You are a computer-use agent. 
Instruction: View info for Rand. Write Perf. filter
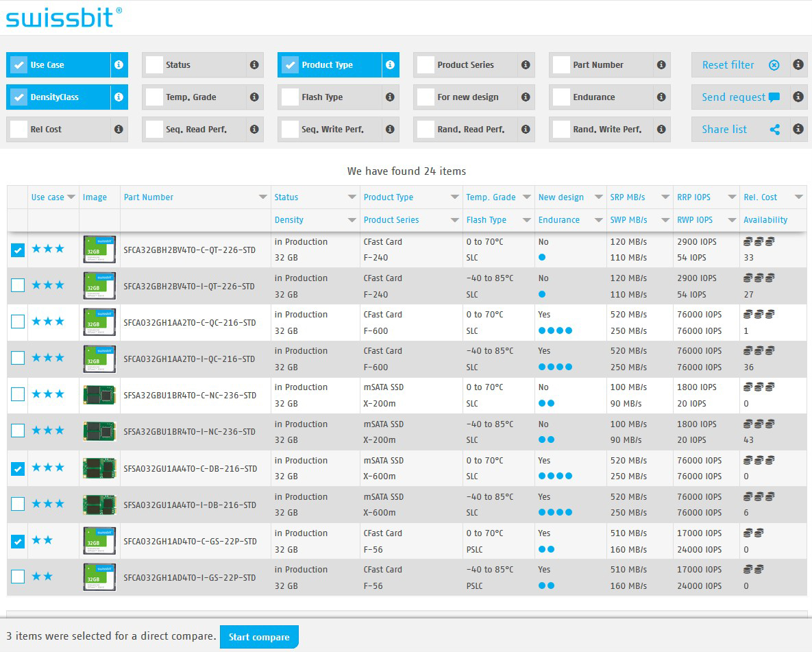pyautogui.click(x=661, y=129)
